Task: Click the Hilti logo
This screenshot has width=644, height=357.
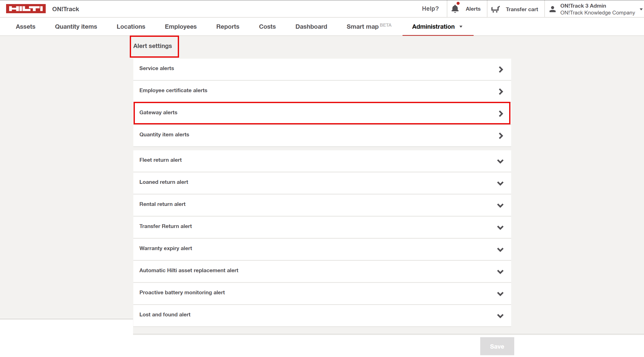Action: [x=26, y=9]
